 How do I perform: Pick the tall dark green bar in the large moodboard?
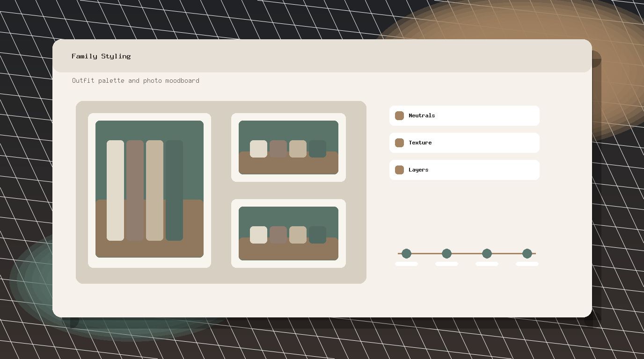[x=174, y=190]
